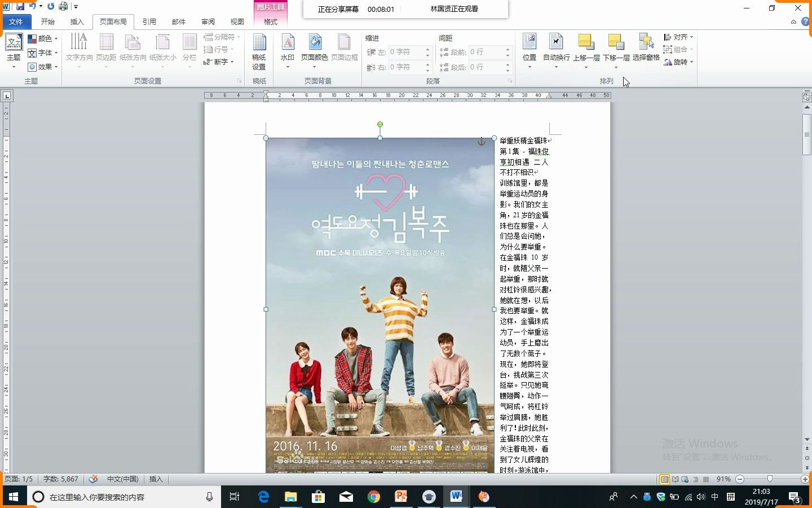Open the 分隔符 breaks dropdown

point(222,37)
